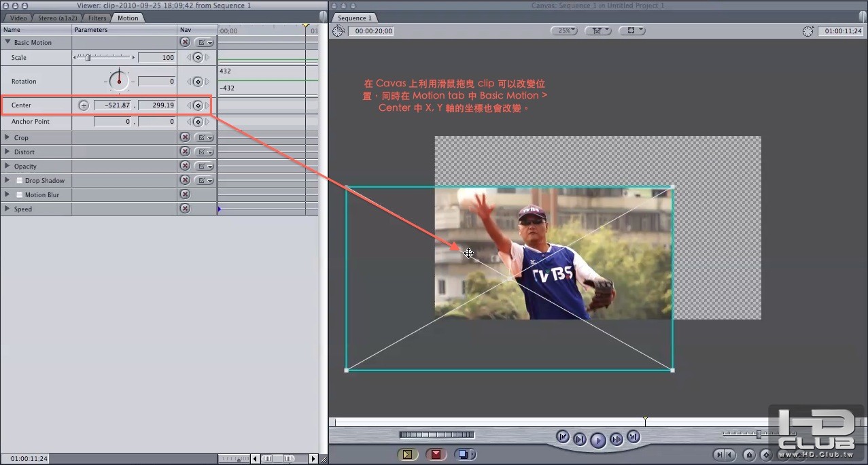Image resolution: width=868 pixels, height=465 pixels.
Task: Click Go to Previous Edit button
Action: [562, 436]
